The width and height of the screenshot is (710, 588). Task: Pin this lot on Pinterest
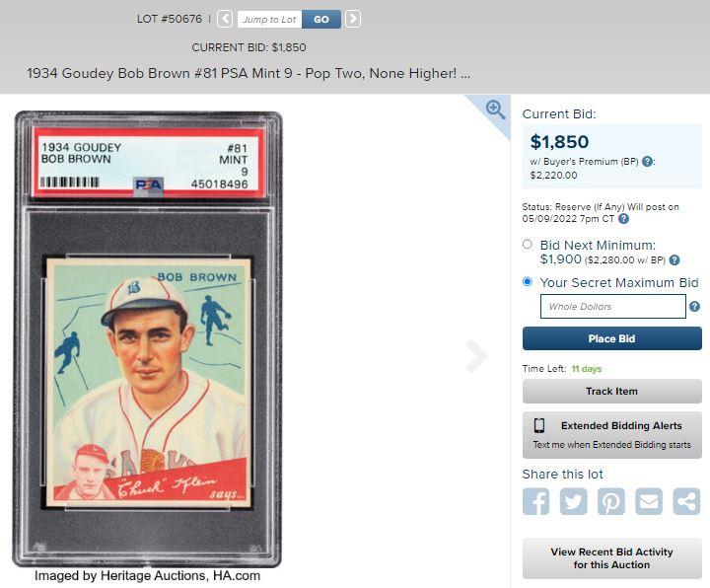(x=611, y=501)
